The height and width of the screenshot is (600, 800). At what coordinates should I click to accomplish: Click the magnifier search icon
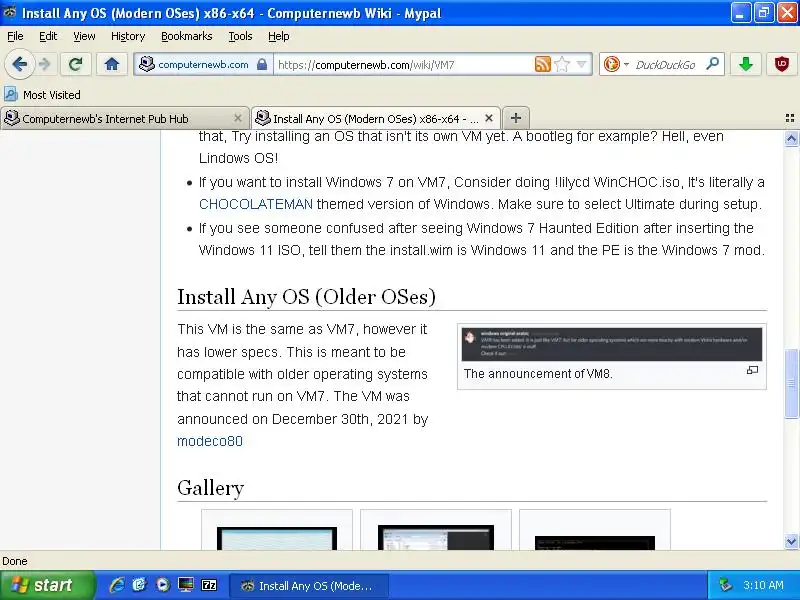coord(712,64)
